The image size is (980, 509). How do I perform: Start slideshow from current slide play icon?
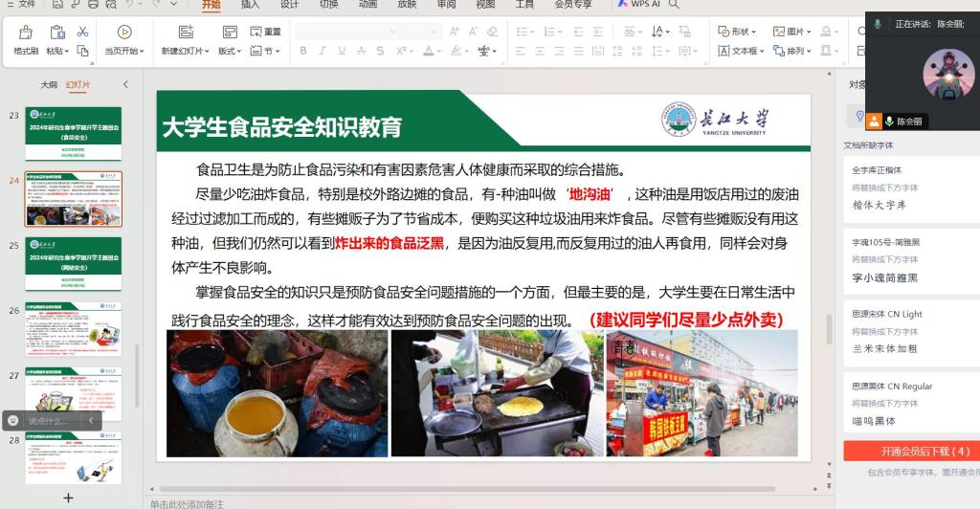[124, 33]
